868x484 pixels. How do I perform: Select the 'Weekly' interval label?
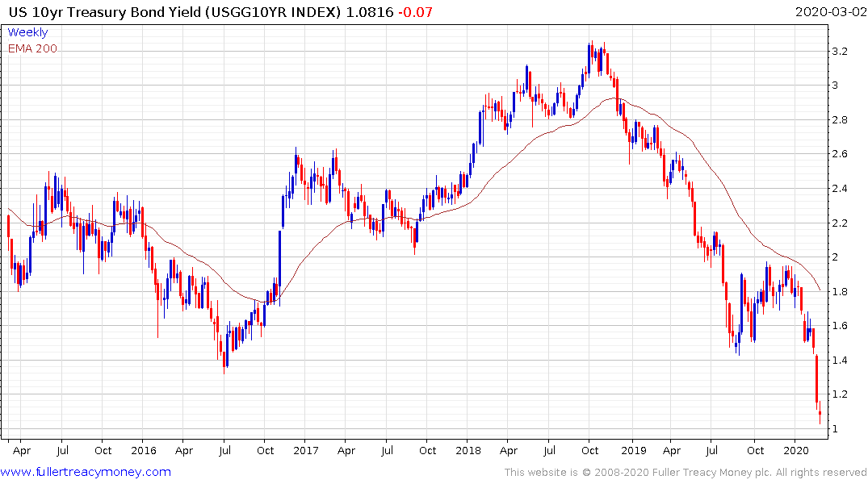27,32
